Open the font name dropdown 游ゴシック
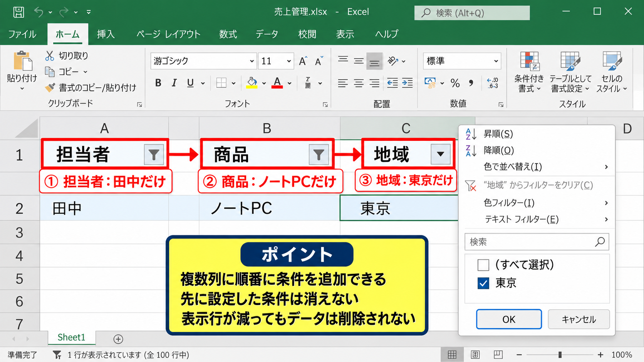Image resolution: width=644 pixels, height=362 pixels. pos(252,61)
